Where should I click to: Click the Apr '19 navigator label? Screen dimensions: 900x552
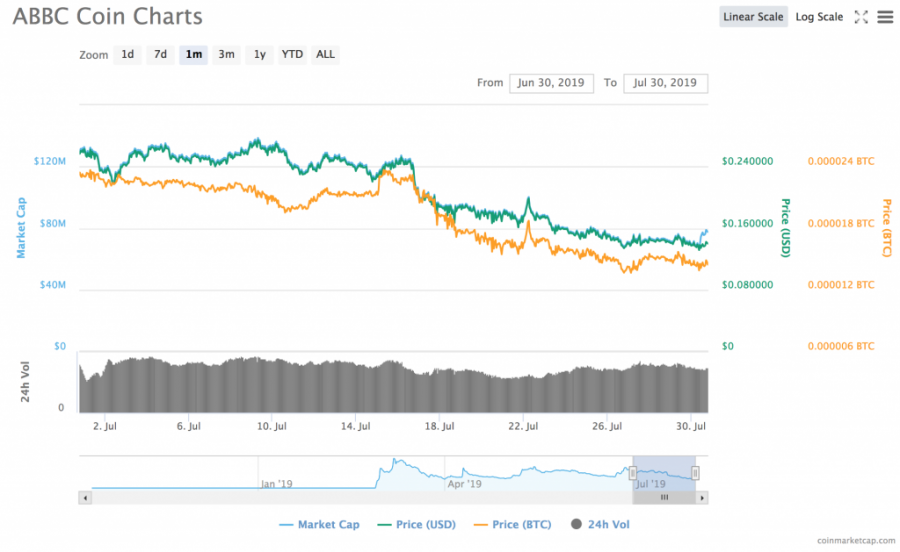pyautogui.click(x=464, y=484)
